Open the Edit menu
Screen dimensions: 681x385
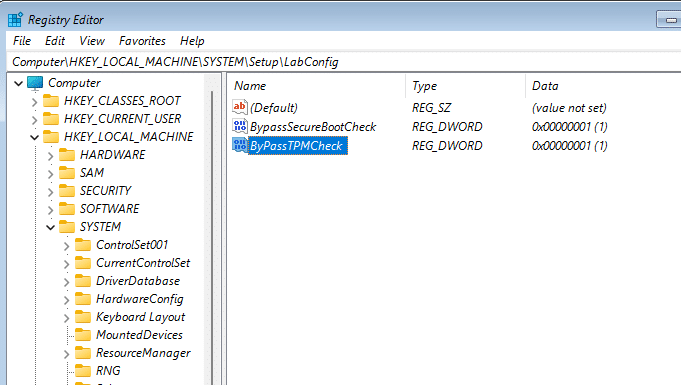[55, 41]
